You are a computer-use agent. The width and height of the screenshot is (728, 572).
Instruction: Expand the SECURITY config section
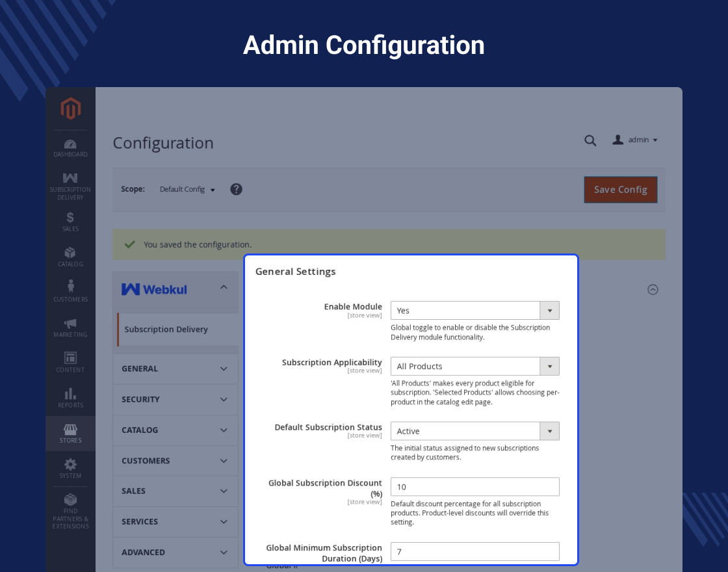point(175,399)
